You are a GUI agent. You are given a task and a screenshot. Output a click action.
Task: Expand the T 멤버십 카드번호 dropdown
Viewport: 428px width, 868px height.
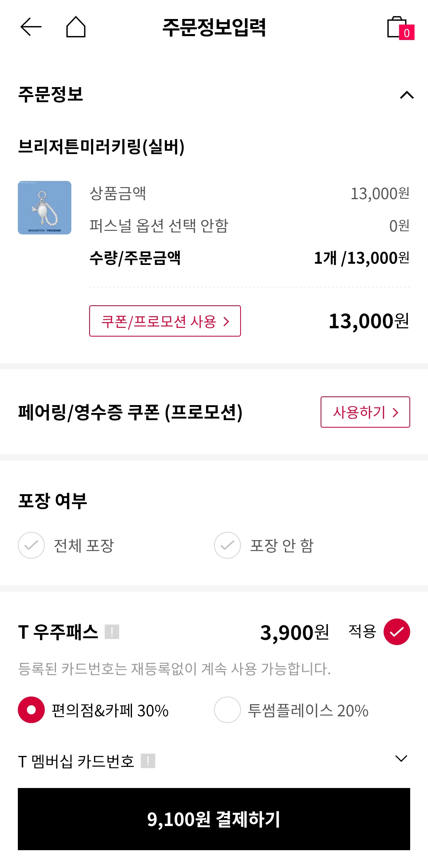(401, 759)
